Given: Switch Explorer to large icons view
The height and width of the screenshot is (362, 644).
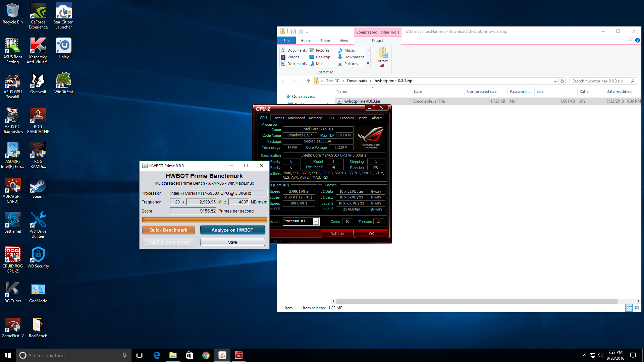Looking at the screenshot, I should coord(636,308).
